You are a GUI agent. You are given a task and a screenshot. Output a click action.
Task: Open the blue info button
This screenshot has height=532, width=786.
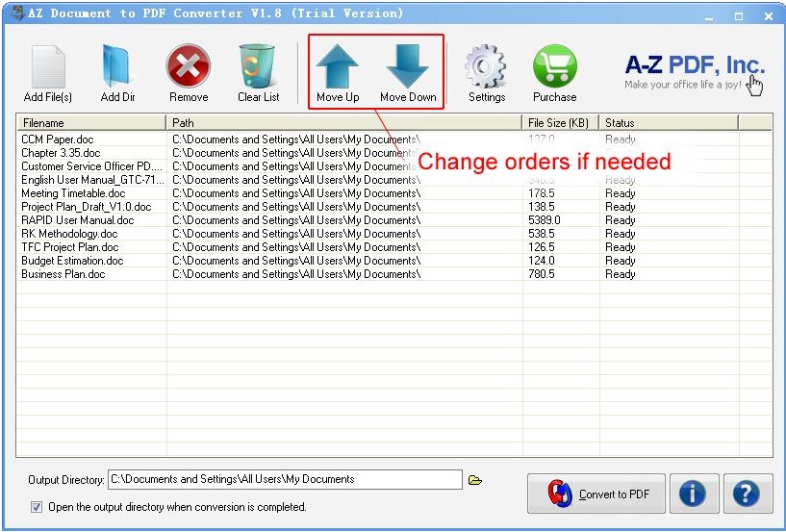pyautogui.click(x=694, y=494)
